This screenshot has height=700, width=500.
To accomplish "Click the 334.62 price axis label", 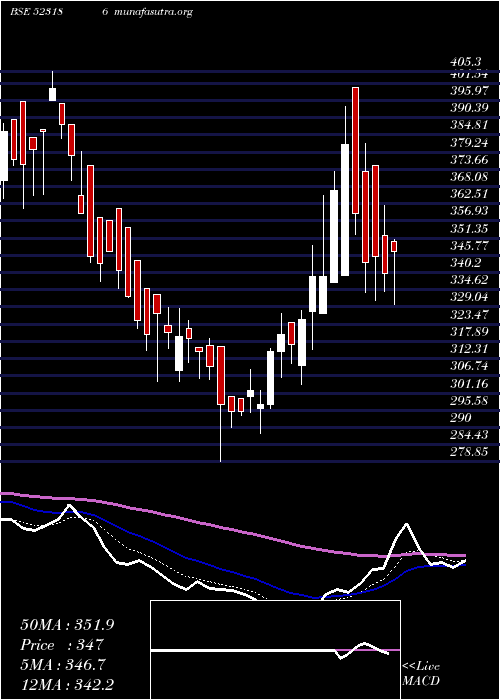I will coord(469,280).
